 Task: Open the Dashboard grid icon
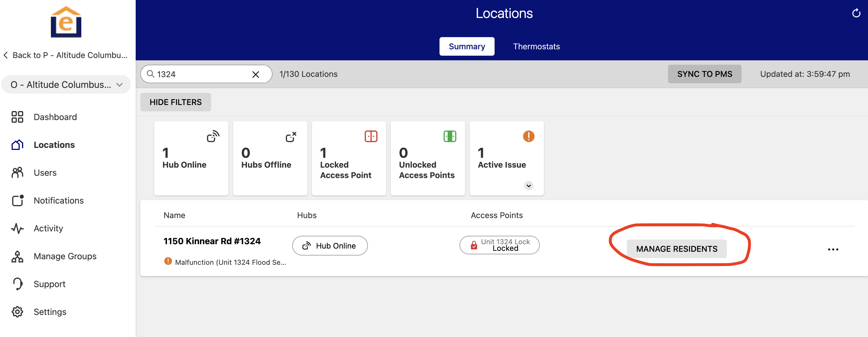click(17, 117)
